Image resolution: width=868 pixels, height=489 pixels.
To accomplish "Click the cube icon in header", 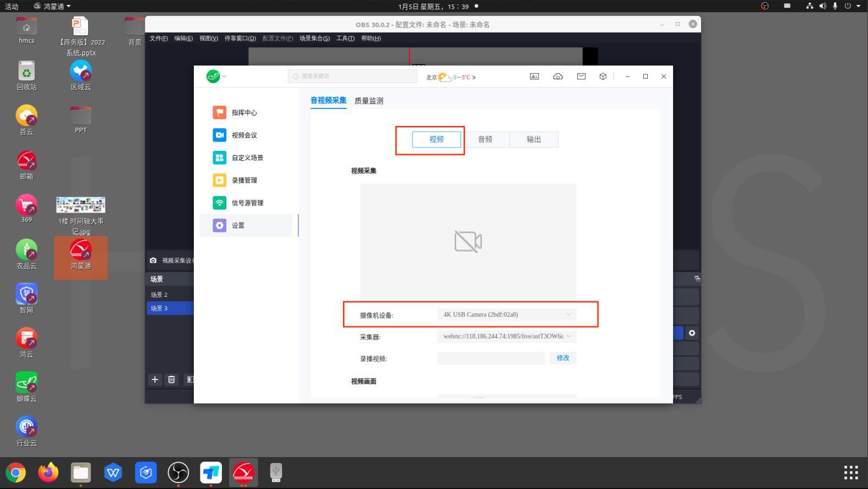I will [603, 77].
